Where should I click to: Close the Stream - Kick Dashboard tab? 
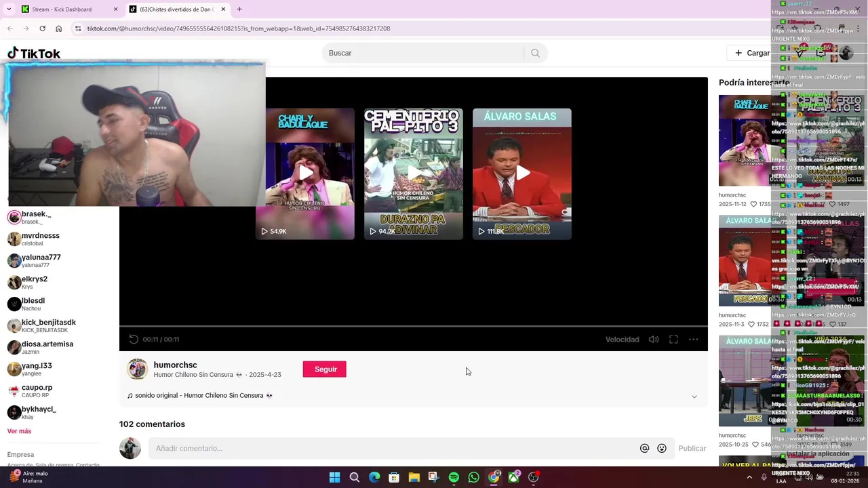115,9
